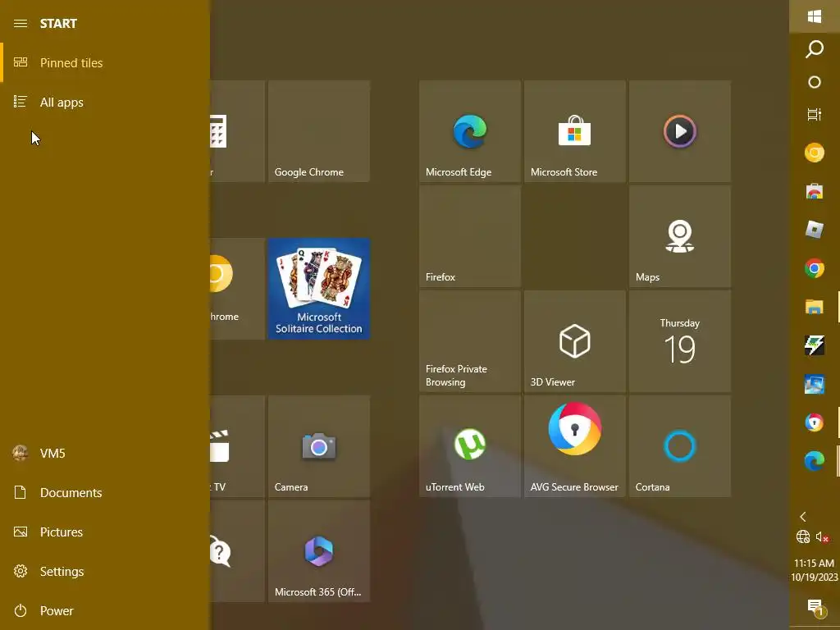Open taskbar Search magnifier
Screen dimensions: 840x630
(815, 48)
